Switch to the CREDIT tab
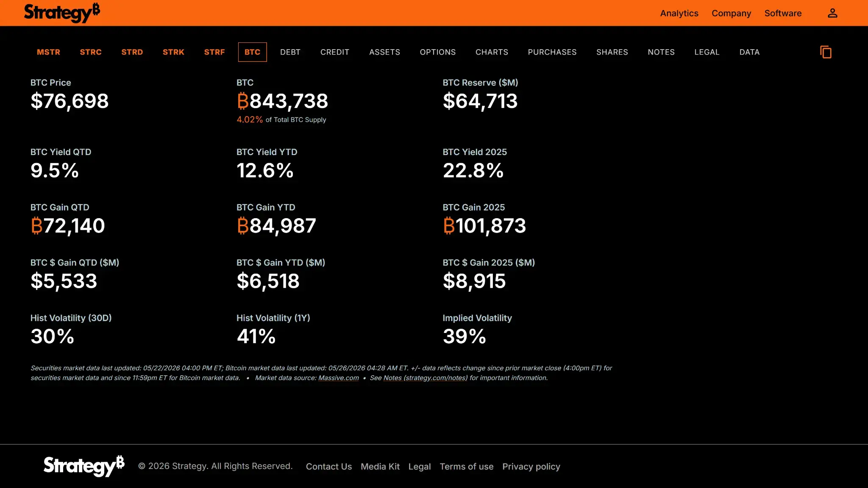Viewport: 868px width, 488px height. (335, 52)
